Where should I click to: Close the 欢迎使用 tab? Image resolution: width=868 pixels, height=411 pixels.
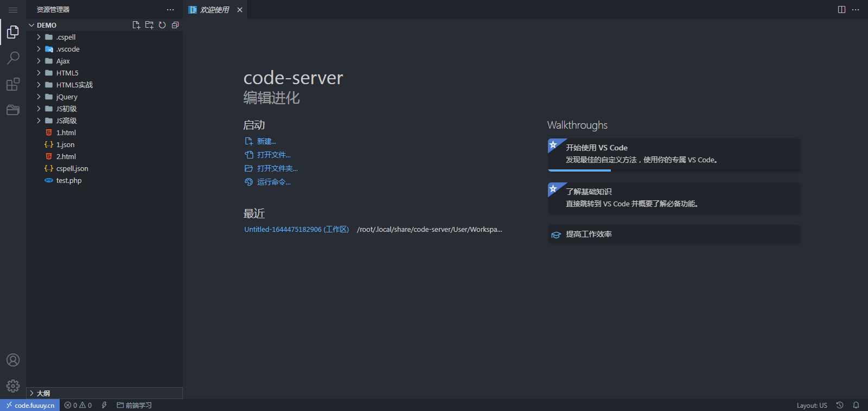click(240, 10)
